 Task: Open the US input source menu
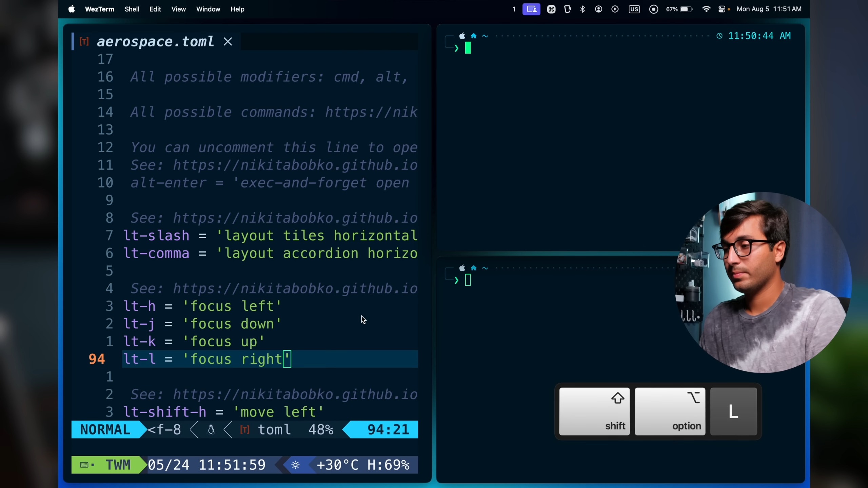click(x=634, y=9)
